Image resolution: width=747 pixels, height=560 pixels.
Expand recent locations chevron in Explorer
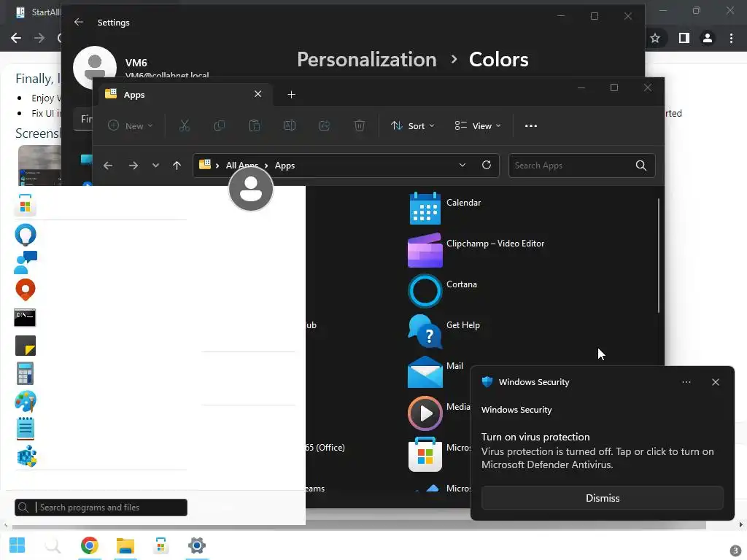coord(155,166)
